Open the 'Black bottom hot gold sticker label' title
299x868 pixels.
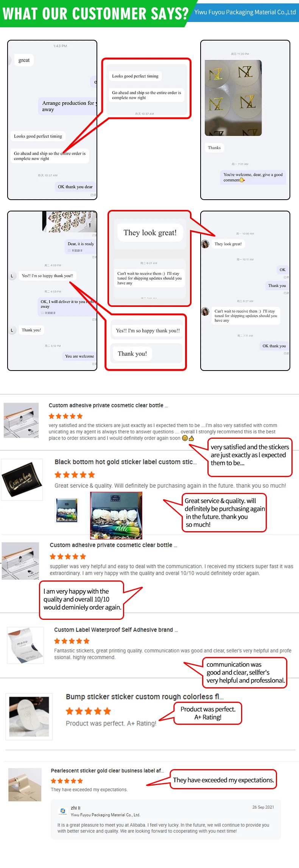click(126, 462)
